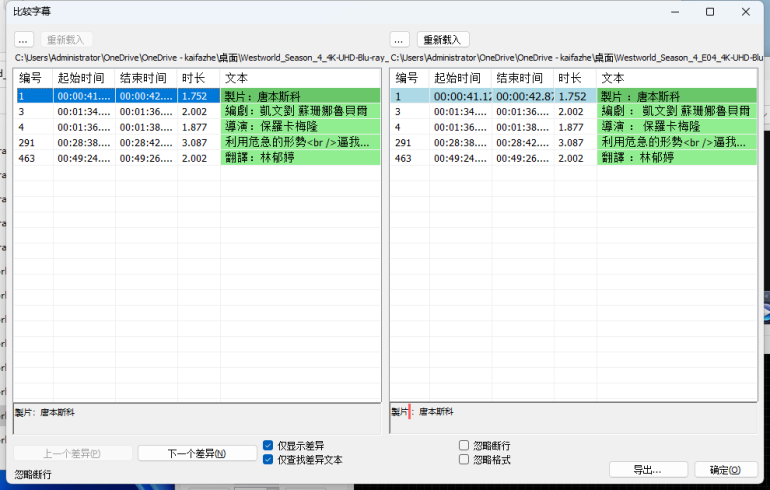Select left row 1 製片：唐本斯科
Viewport: 770px width, 490px height.
[x=301, y=96]
